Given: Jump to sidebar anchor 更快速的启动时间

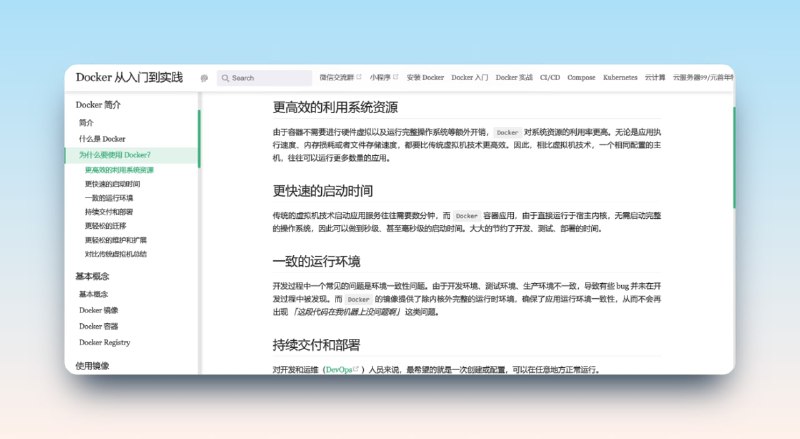Looking at the screenshot, I should 112,184.
